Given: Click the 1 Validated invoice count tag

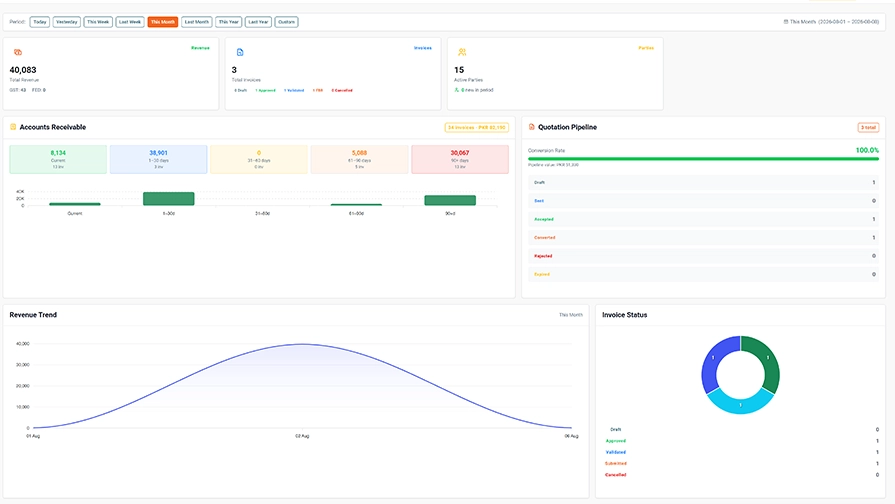Looking at the screenshot, I should coord(294,90).
